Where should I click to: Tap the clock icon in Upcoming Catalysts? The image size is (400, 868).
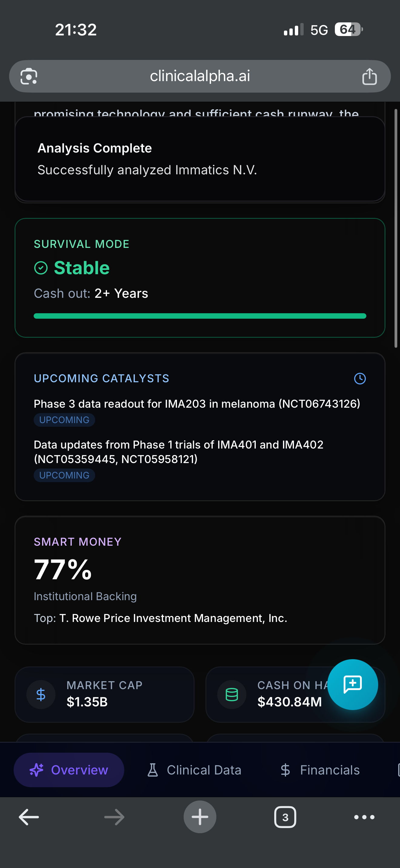coord(360,378)
